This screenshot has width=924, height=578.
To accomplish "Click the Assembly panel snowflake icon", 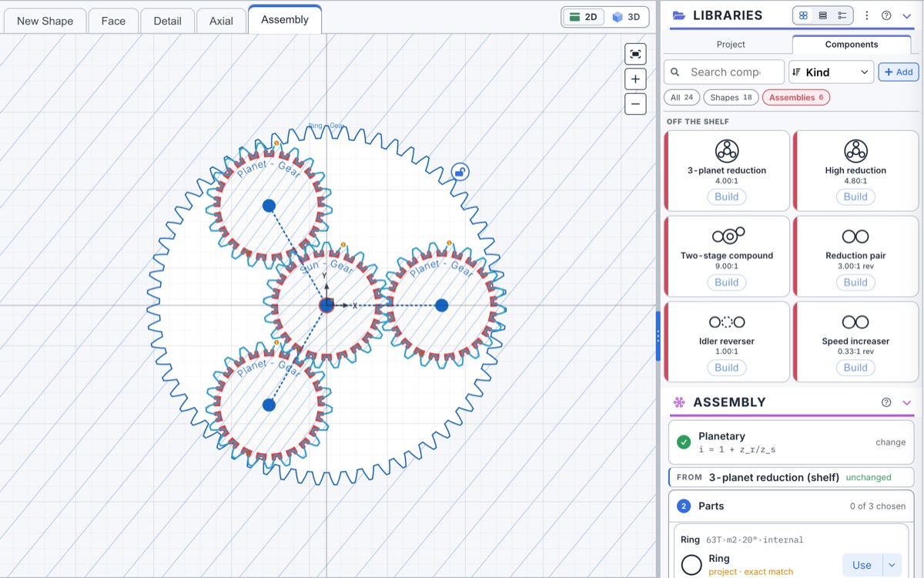I will pos(679,402).
